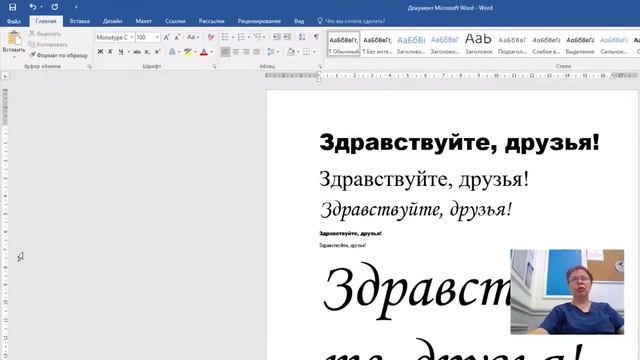This screenshot has width=640, height=360.
Task: Open the Рецензирование ribbon tab
Action: click(x=259, y=21)
